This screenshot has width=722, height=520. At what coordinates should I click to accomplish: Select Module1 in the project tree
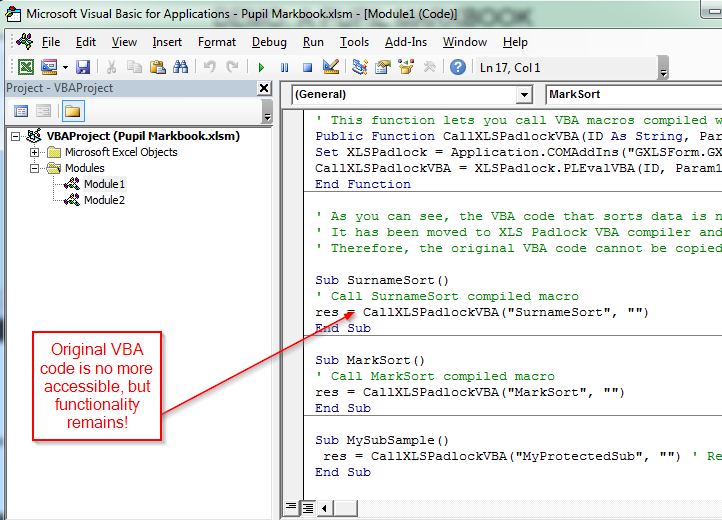click(x=104, y=184)
